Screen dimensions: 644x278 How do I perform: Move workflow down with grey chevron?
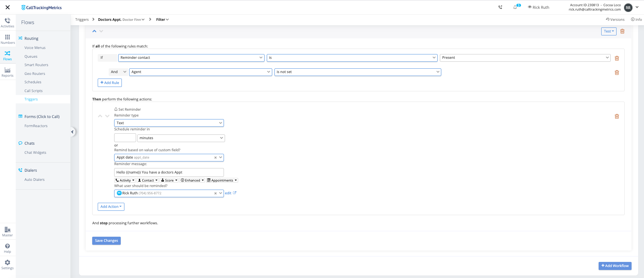tap(101, 31)
